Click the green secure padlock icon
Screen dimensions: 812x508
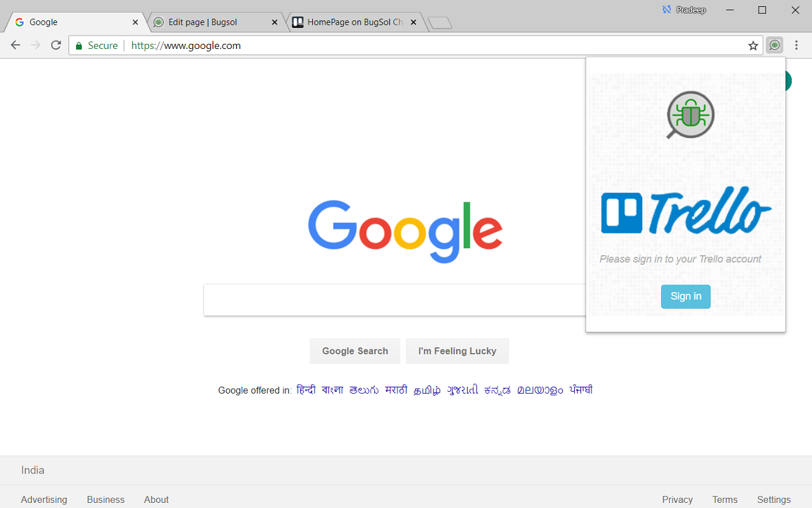pyautogui.click(x=79, y=46)
